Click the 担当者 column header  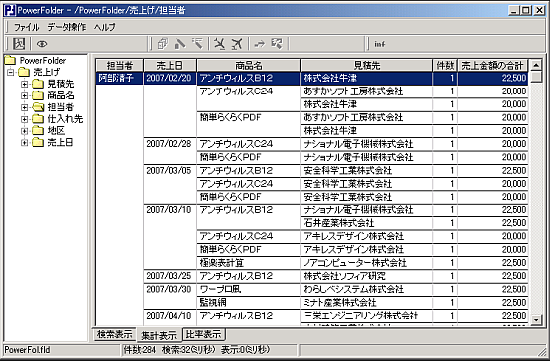coord(120,66)
